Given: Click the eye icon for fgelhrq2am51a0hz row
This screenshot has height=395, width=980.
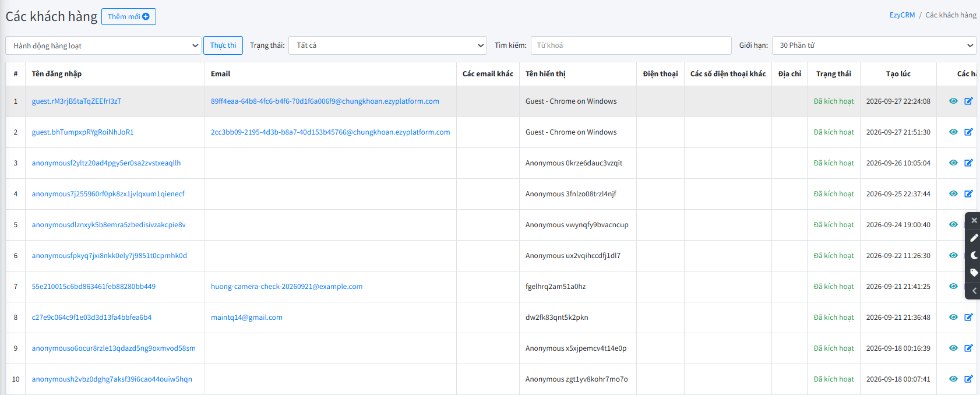Looking at the screenshot, I should pos(953,286).
